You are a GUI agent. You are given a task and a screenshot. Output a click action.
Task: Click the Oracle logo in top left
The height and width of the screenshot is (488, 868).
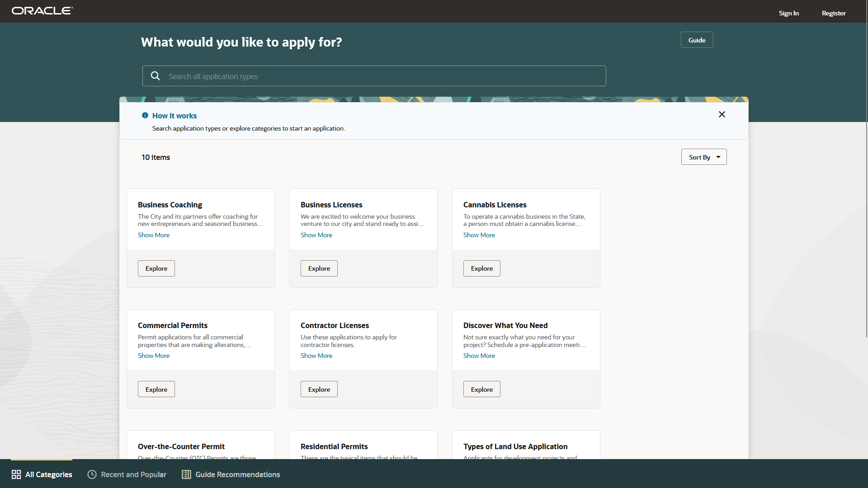41,9
